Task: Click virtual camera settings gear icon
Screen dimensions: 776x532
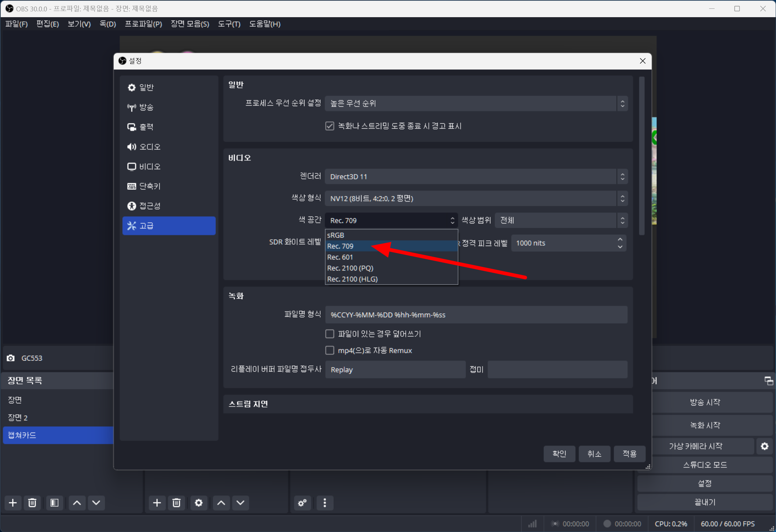Action: coord(764,446)
